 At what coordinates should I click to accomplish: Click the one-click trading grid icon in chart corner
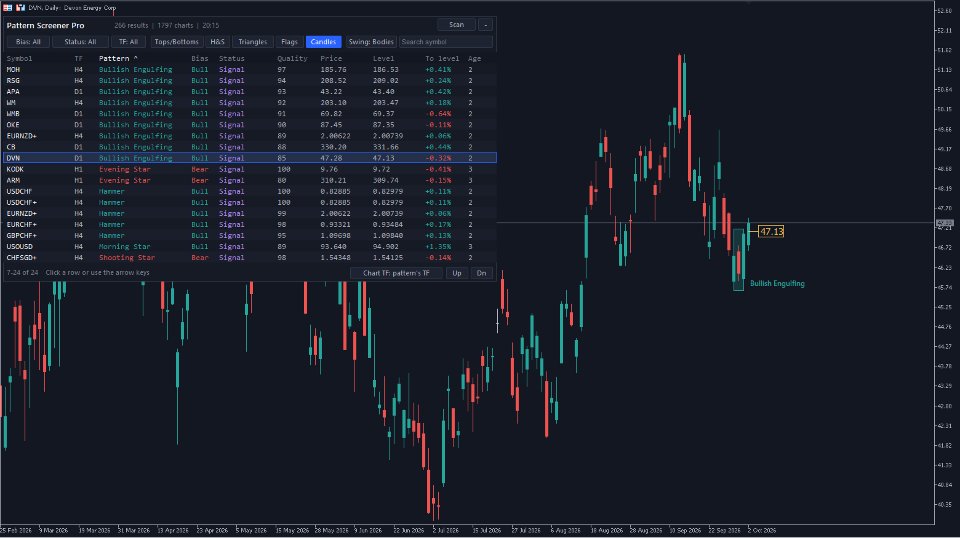pyautogui.click(x=7, y=7)
